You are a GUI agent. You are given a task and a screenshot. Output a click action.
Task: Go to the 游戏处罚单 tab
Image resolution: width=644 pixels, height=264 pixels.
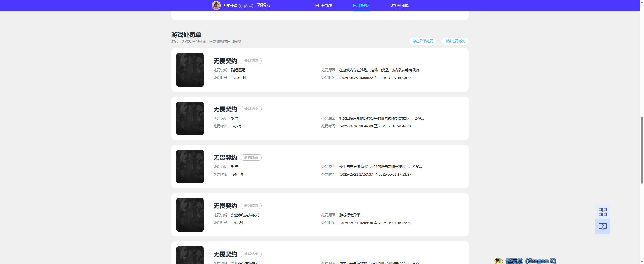[400, 6]
